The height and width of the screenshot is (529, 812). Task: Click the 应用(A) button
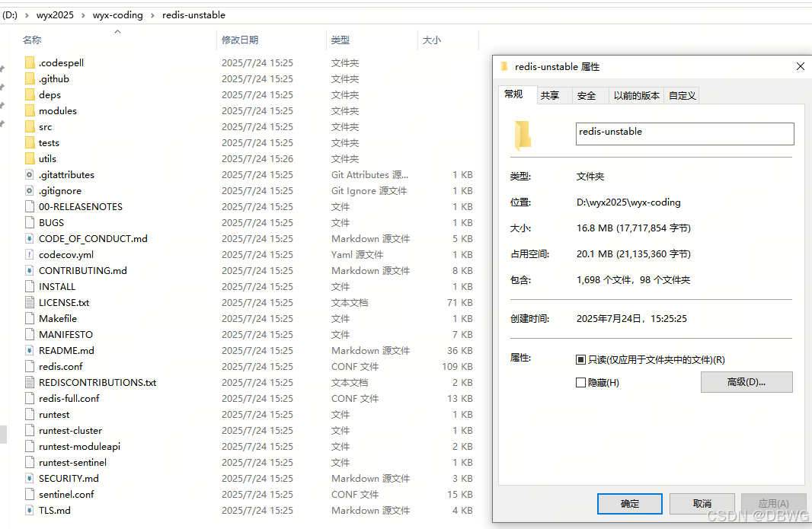774,504
